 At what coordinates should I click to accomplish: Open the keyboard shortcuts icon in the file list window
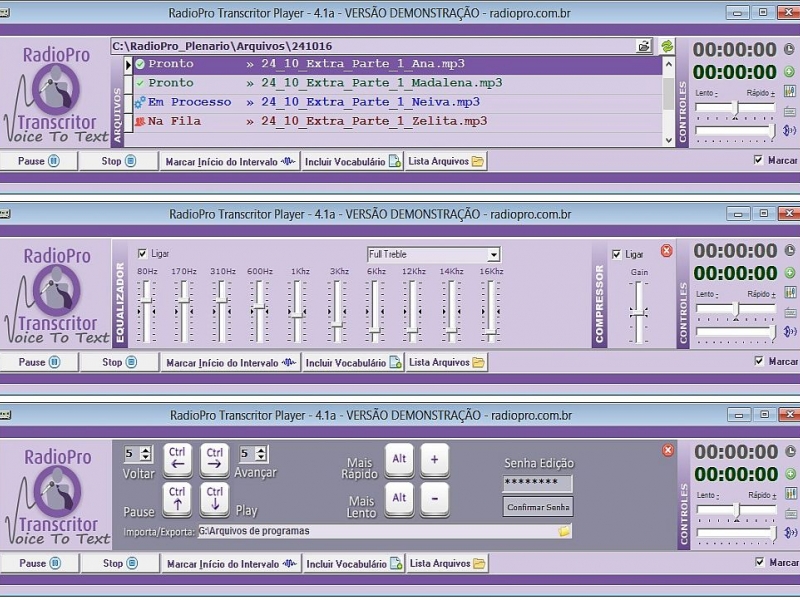tap(790, 111)
